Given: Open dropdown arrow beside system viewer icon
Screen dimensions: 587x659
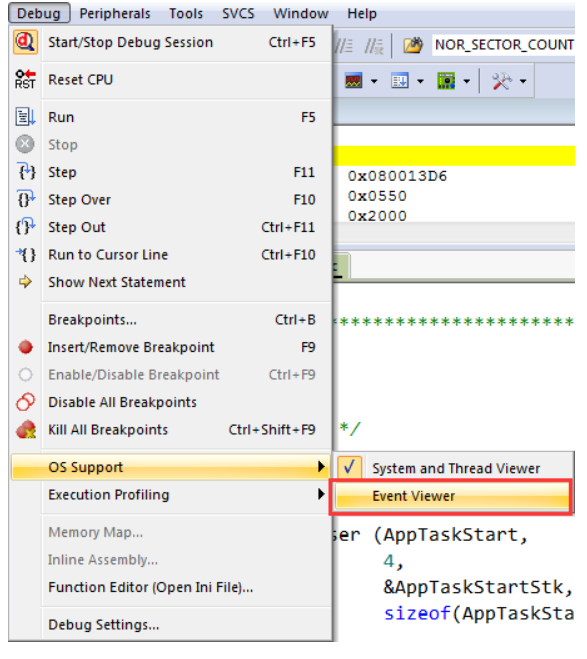Looking at the screenshot, I should pos(466,81).
